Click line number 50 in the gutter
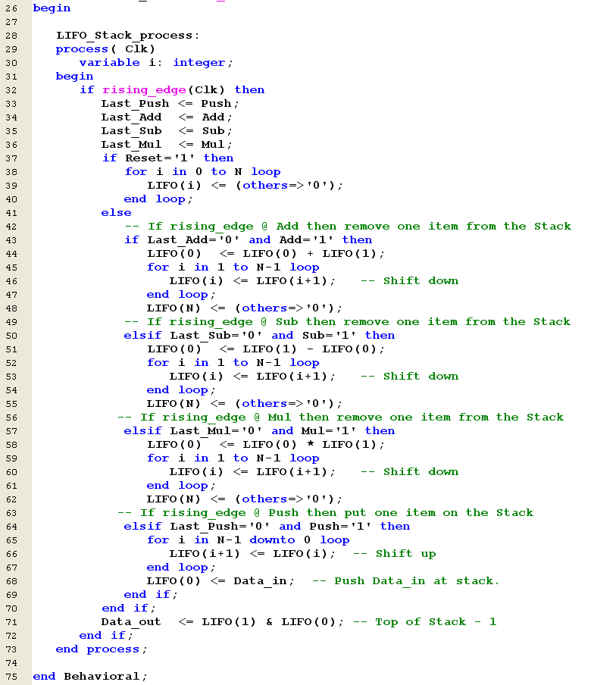The height and width of the screenshot is (685, 616). point(11,336)
